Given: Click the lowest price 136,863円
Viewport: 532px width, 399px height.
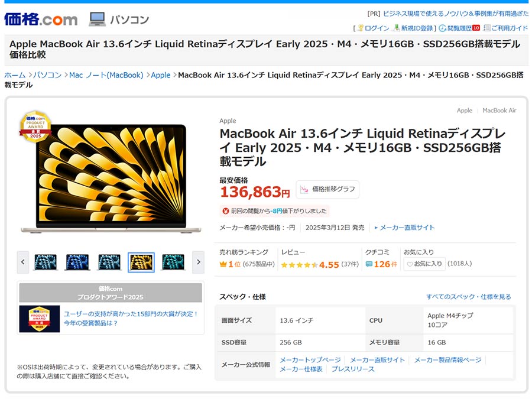Looking at the screenshot, I should [255, 192].
